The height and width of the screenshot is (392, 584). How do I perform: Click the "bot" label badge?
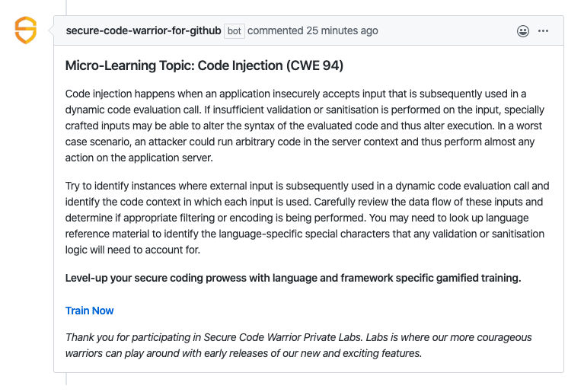click(234, 31)
